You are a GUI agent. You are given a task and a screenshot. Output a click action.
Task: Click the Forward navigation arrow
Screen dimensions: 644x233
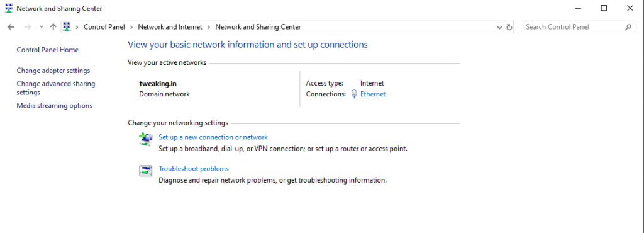[x=28, y=27]
